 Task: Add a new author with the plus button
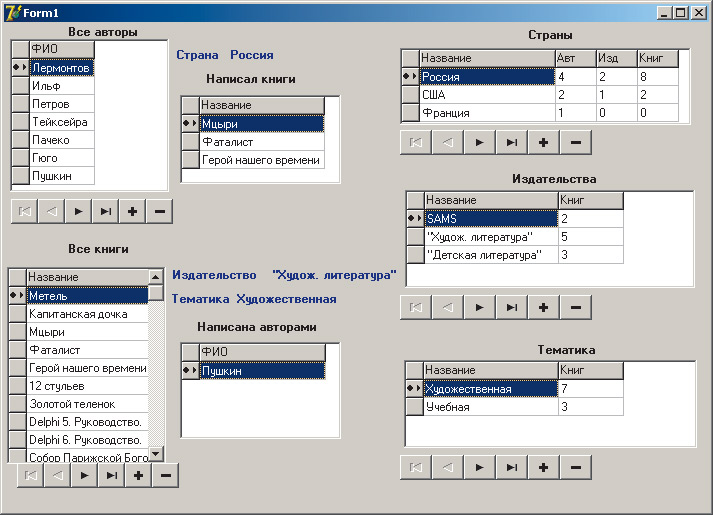tap(132, 211)
